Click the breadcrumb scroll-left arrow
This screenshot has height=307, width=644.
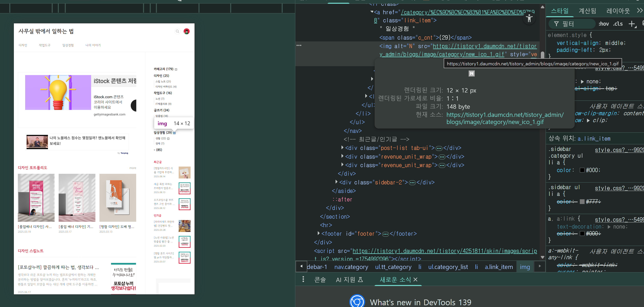coord(301,266)
